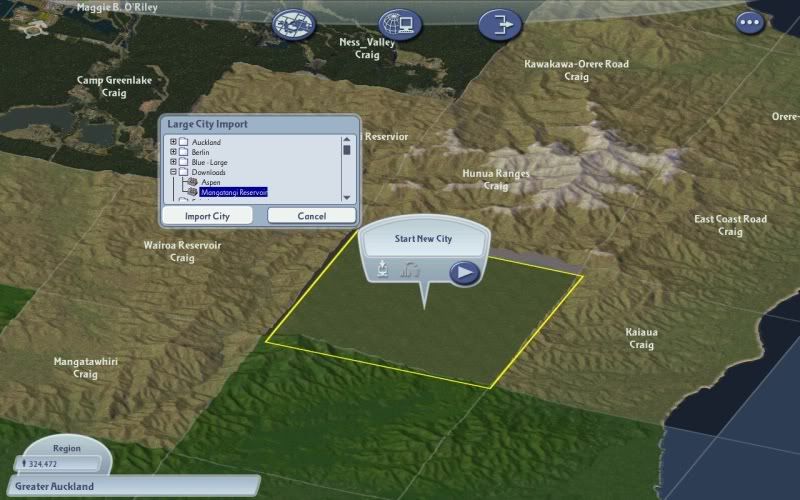Click the Greater Auckland region name bar
The height and width of the screenshot is (500, 800).
coord(134,486)
